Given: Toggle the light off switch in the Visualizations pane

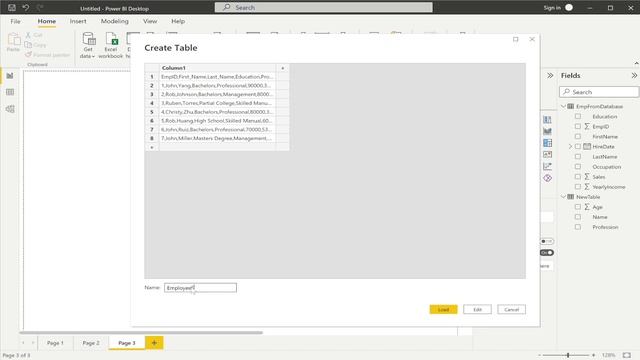Looking at the screenshot, I should 547,241.
